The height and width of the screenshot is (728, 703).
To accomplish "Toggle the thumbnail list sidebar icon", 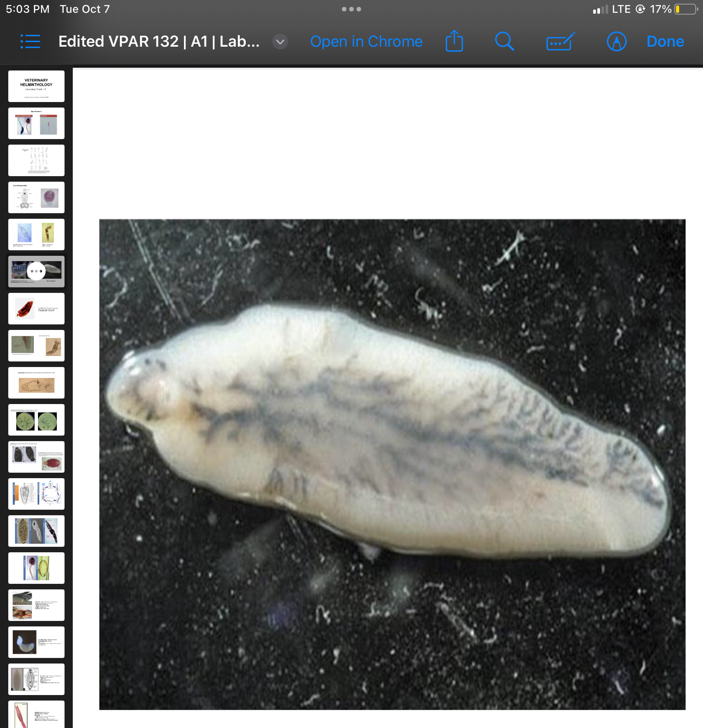I will click(30, 42).
